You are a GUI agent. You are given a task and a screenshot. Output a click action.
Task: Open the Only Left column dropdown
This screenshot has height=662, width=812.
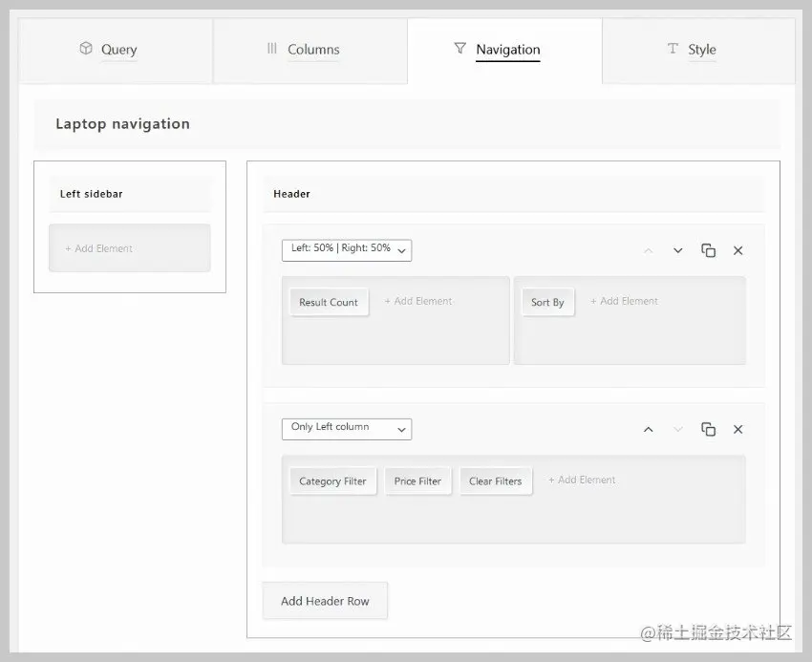point(346,428)
